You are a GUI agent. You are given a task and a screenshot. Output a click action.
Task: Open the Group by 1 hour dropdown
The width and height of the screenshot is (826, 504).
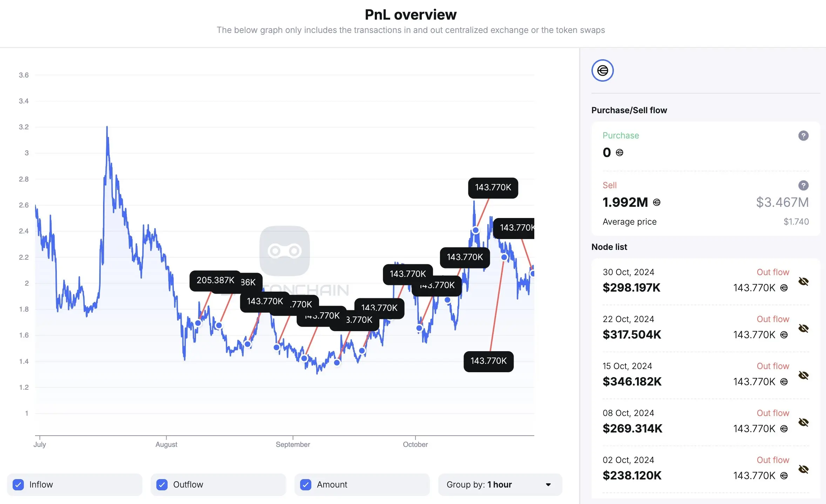coord(500,485)
